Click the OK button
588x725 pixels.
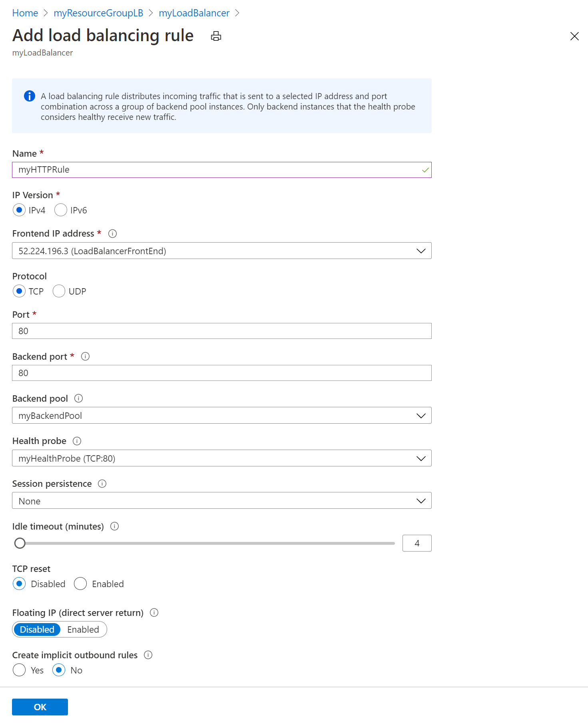[x=40, y=707]
